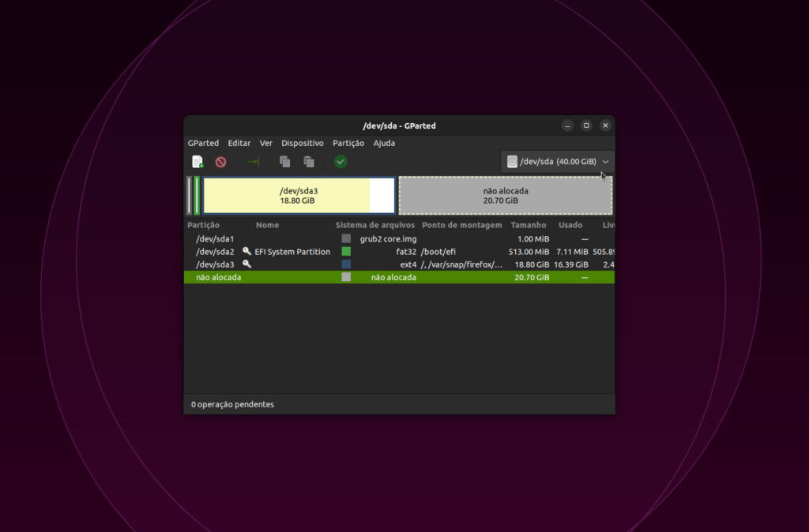The image size is (809, 532).
Task: Create a new partition via toolbar icon
Action: pyautogui.click(x=198, y=162)
